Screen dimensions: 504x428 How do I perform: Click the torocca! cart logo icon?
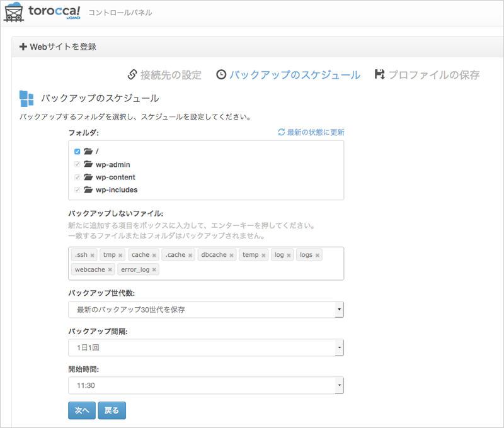pos(13,12)
